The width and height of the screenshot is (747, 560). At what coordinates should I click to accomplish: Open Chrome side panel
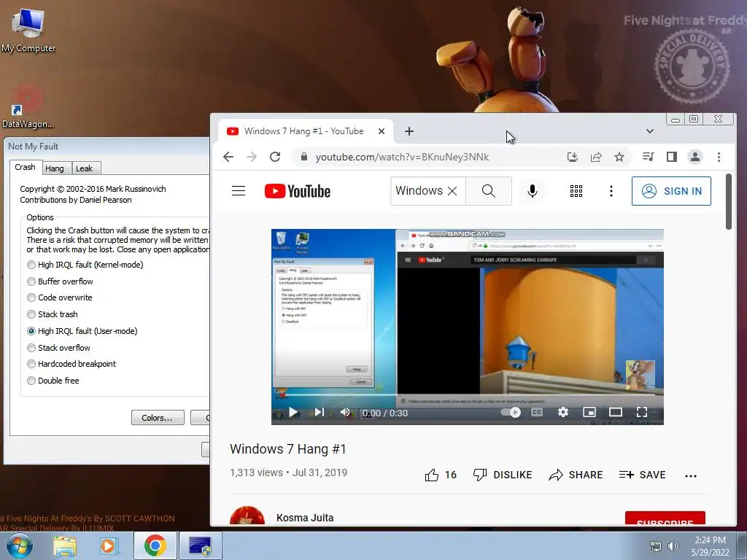(672, 157)
